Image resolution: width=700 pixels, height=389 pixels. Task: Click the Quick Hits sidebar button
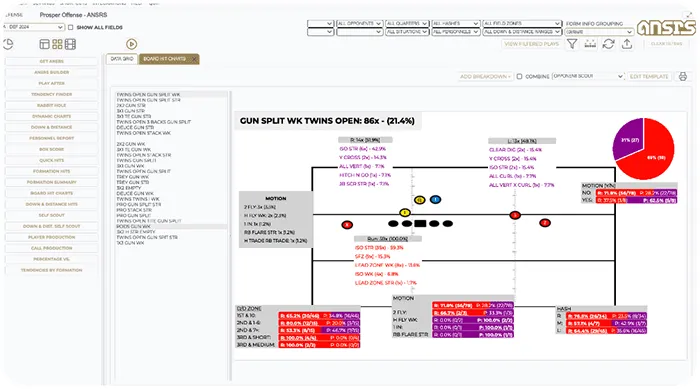click(x=51, y=160)
